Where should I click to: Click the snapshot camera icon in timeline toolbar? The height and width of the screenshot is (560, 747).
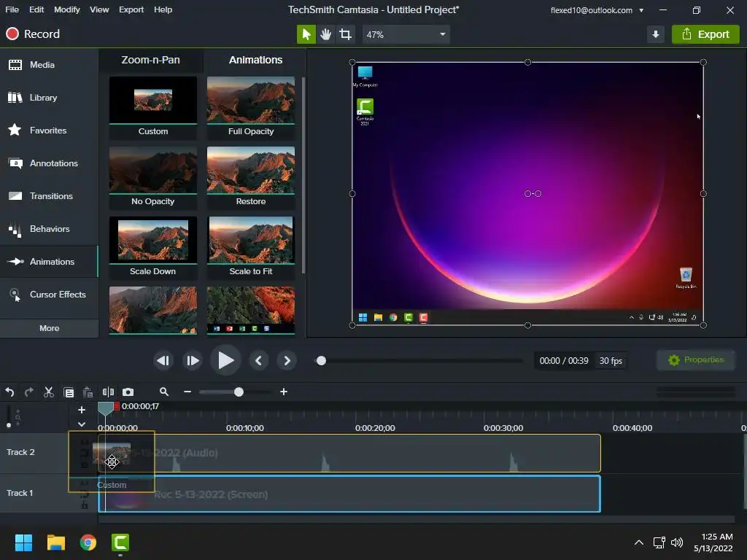[x=128, y=392]
